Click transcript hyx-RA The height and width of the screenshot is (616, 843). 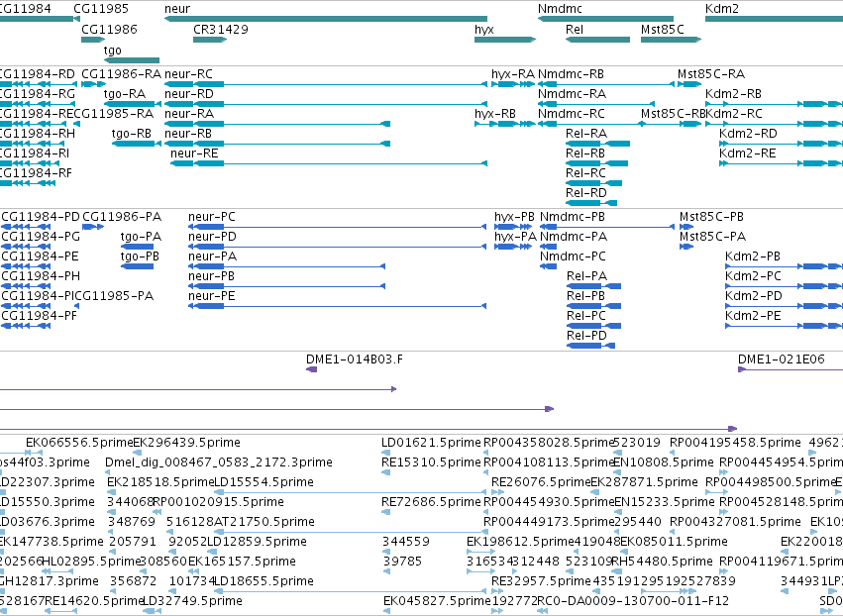[513, 84]
